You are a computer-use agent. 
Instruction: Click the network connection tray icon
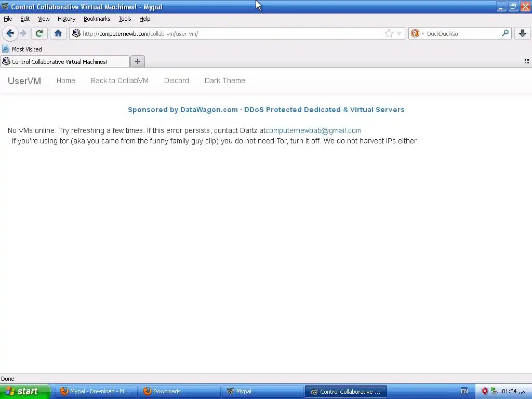click(494, 391)
